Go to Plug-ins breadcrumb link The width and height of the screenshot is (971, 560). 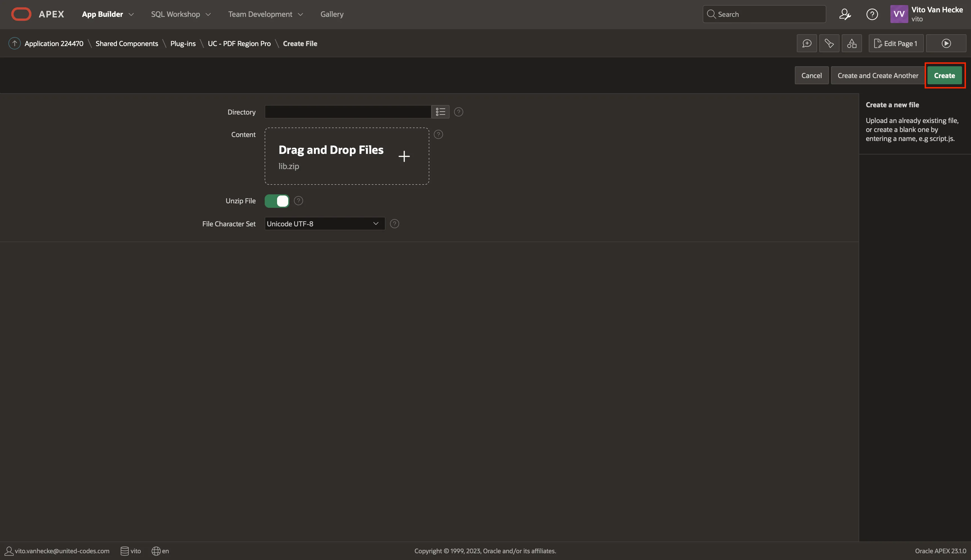(x=183, y=44)
